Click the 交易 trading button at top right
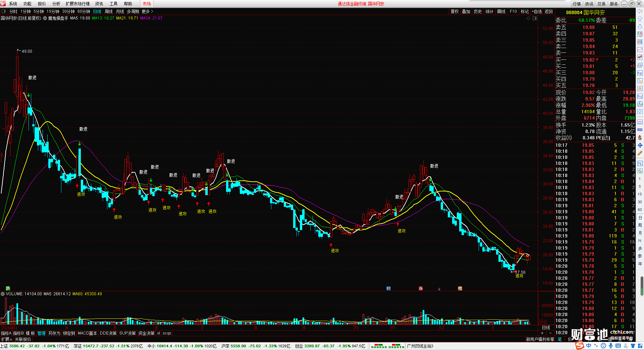The height and width of the screenshot is (350, 644). click(601, 4)
